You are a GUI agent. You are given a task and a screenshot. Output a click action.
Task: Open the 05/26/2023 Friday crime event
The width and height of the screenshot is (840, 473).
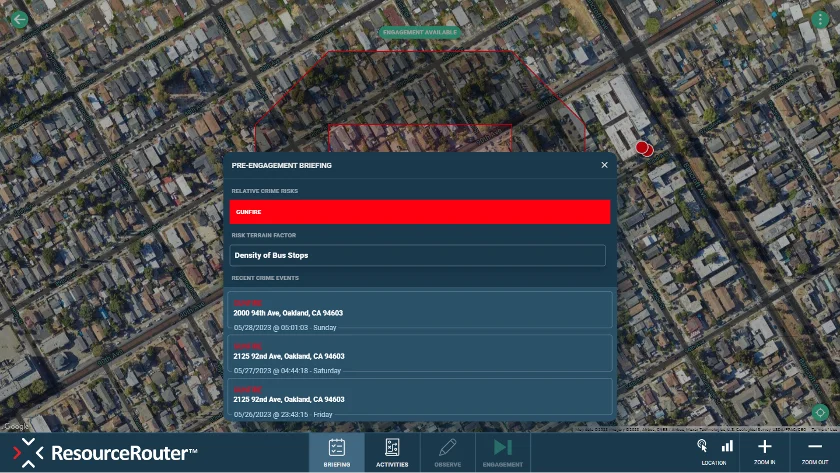pyautogui.click(x=419, y=398)
